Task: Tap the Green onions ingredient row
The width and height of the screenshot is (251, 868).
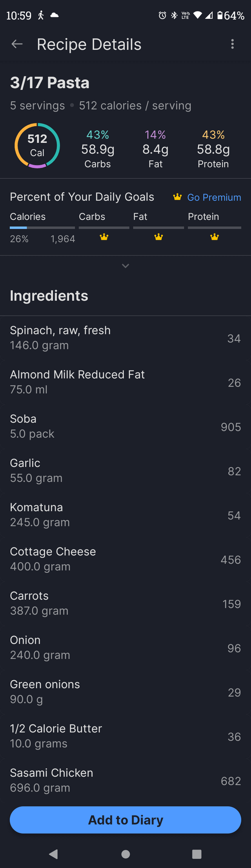Action: click(x=125, y=692)
